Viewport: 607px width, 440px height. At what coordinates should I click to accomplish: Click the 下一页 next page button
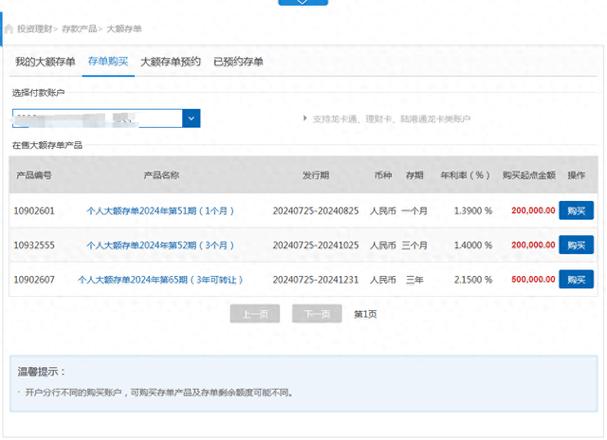coord(317,314)
